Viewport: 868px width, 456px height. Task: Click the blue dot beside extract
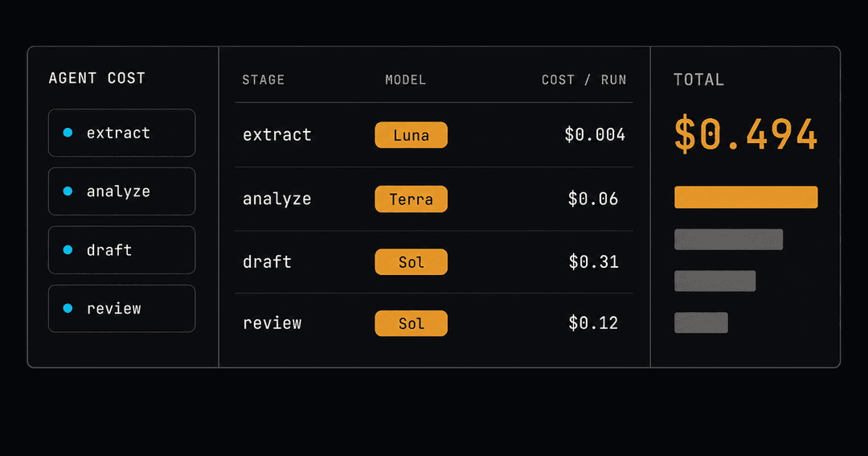68,133
